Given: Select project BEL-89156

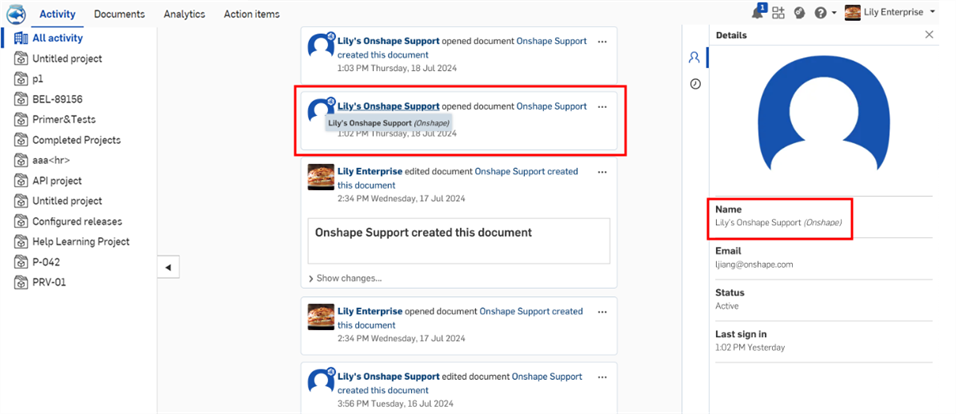Looking at the screenshot, I should (x=57, y=99).
